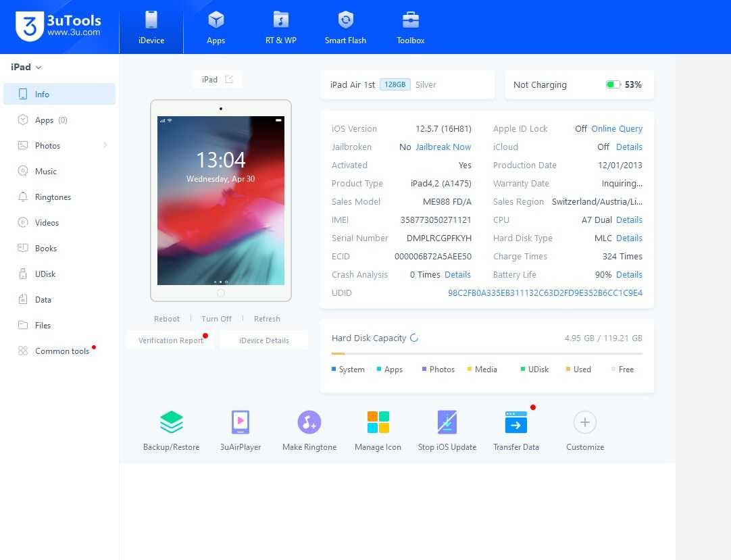Click the Refresh button
Viewport: 731px width, 560px height.
click(267, 319)
